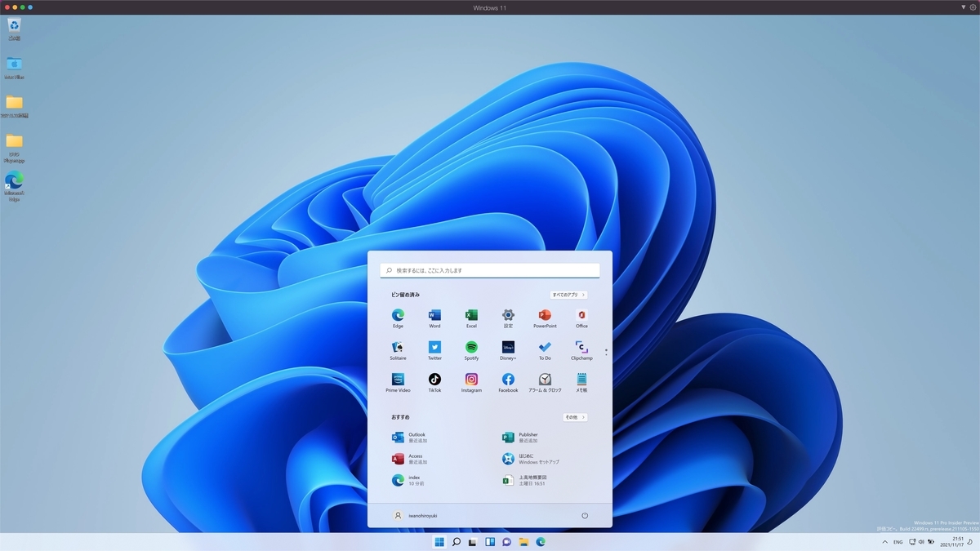Open Parallels view dropdown triangle at top right

(963, 7)
